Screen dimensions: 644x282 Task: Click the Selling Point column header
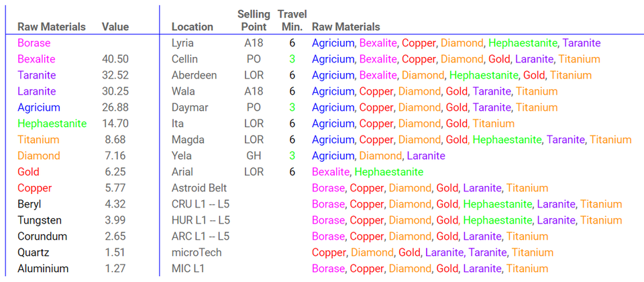254,21
